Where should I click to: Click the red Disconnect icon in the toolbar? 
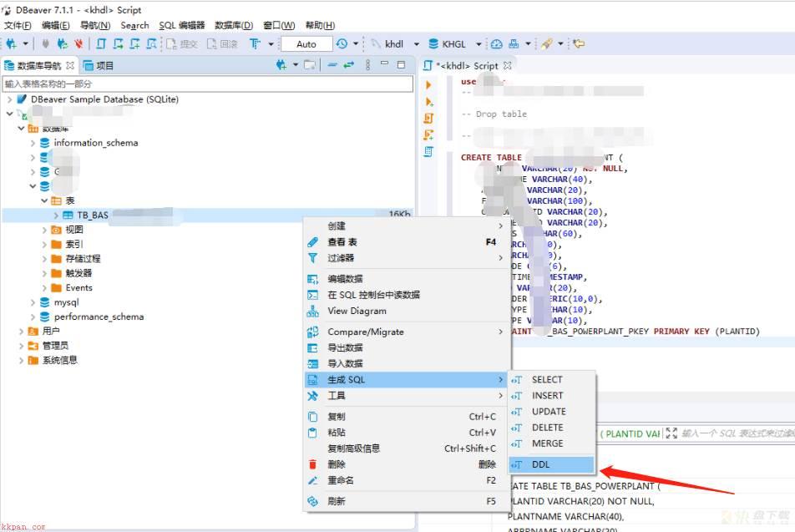pos(78,43)
